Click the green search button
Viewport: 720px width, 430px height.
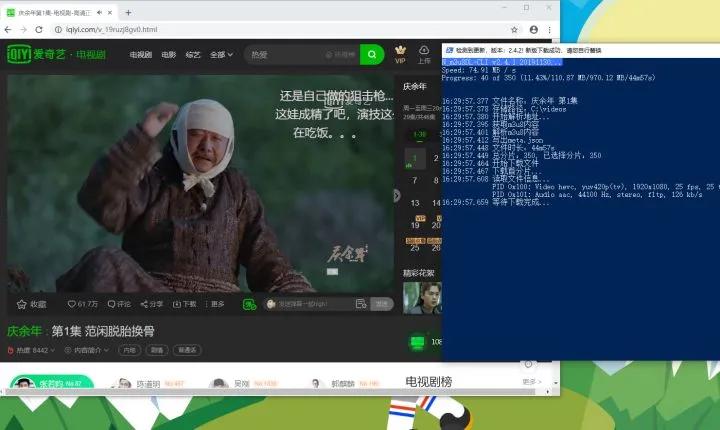372,55
